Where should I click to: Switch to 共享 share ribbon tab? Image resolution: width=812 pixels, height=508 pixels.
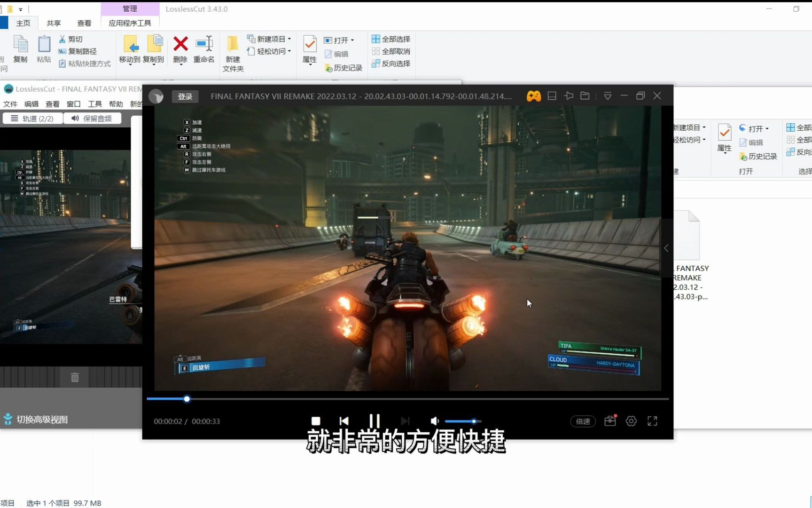[54, 23]
